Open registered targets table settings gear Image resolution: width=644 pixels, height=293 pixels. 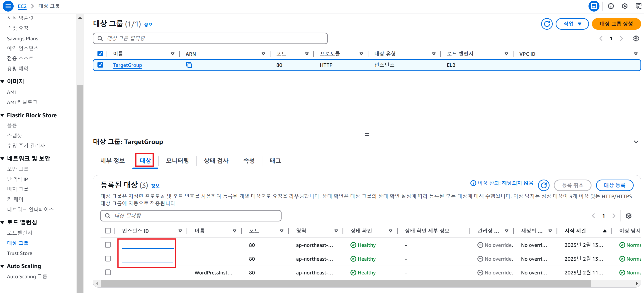[x=628, y=216]
